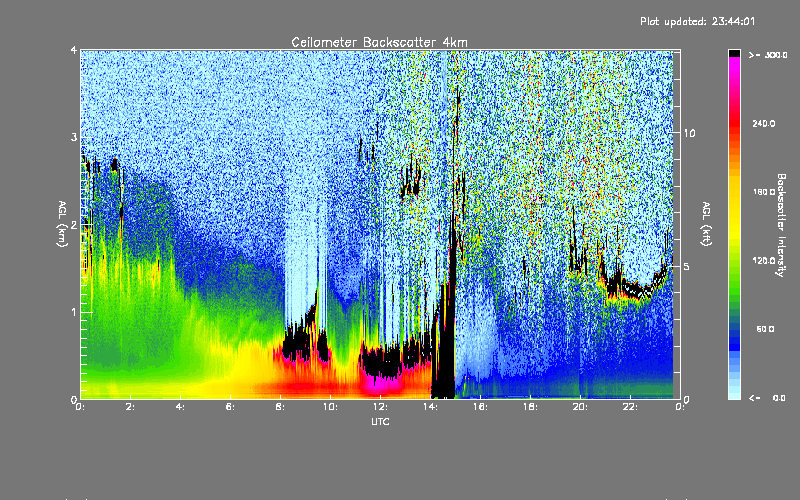Select the '4:' hour tick on the UTC axis
Screen dimensions: 800x500
pos(180,407)
